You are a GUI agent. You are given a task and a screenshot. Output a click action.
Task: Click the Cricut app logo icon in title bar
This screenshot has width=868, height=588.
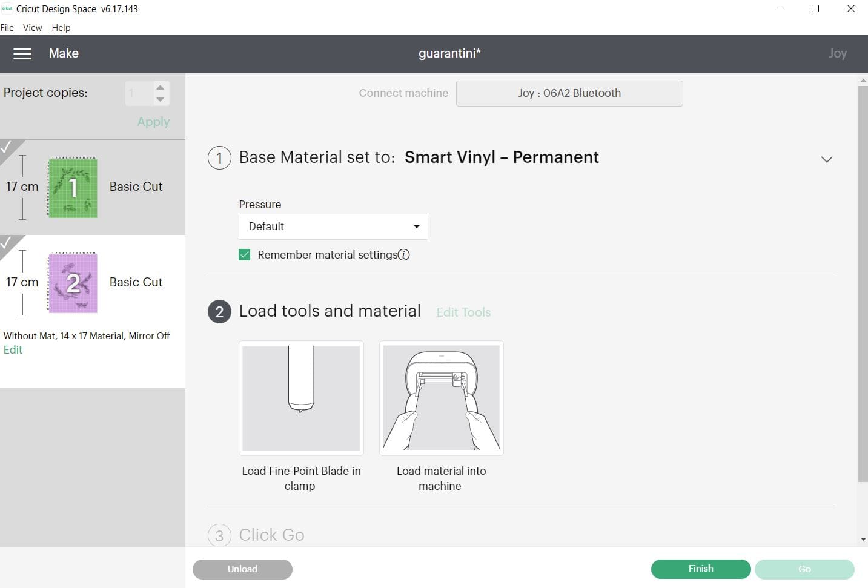coord(7,8)
